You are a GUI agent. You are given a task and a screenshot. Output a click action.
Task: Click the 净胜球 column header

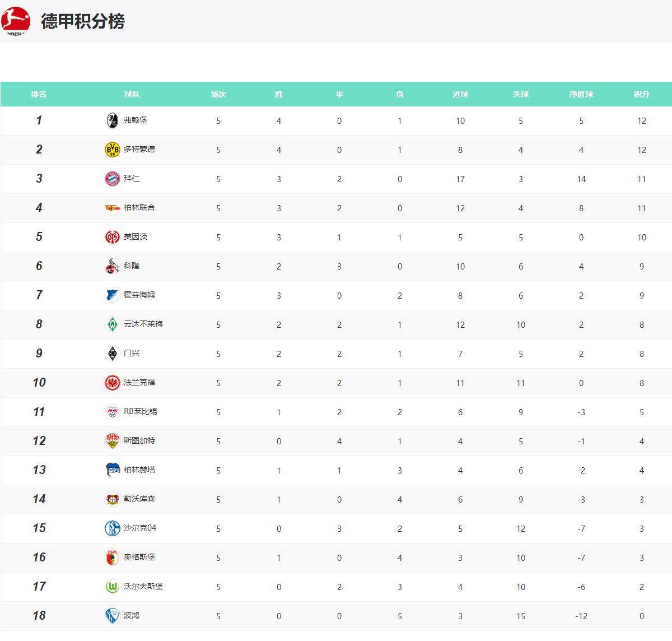coord(581,94)
